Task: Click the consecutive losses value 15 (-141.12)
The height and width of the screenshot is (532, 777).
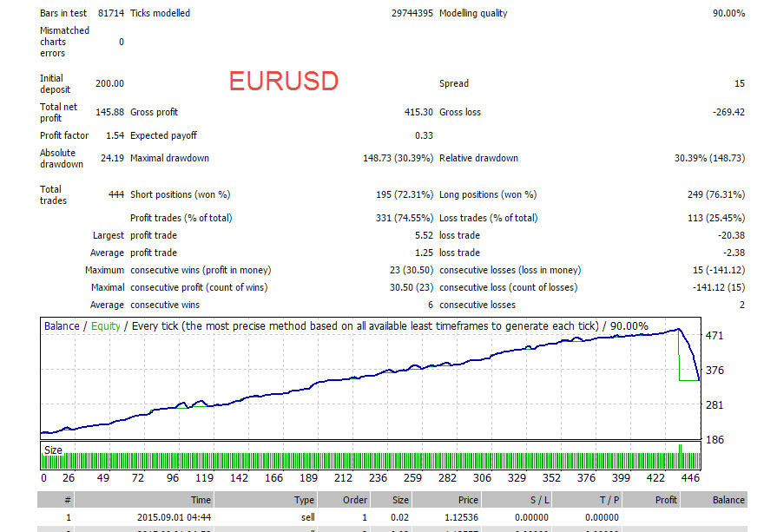Action: click(719, 271)
